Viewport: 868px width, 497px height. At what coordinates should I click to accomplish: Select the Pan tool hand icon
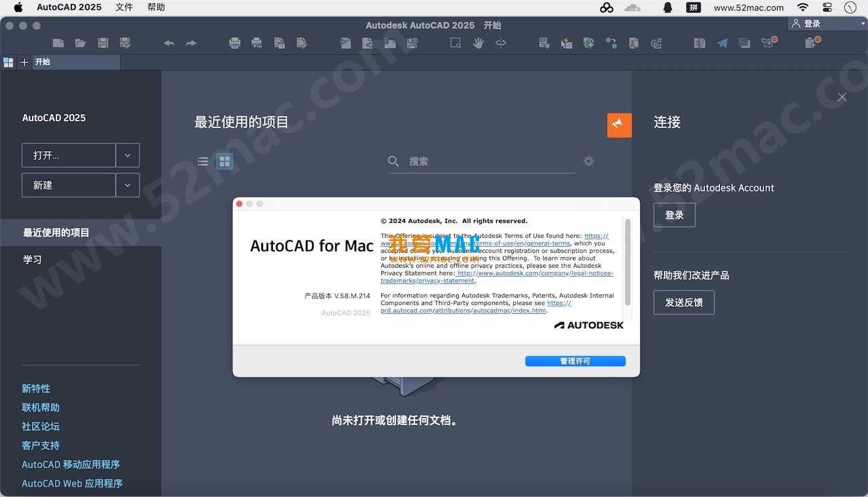pos(478,42)
